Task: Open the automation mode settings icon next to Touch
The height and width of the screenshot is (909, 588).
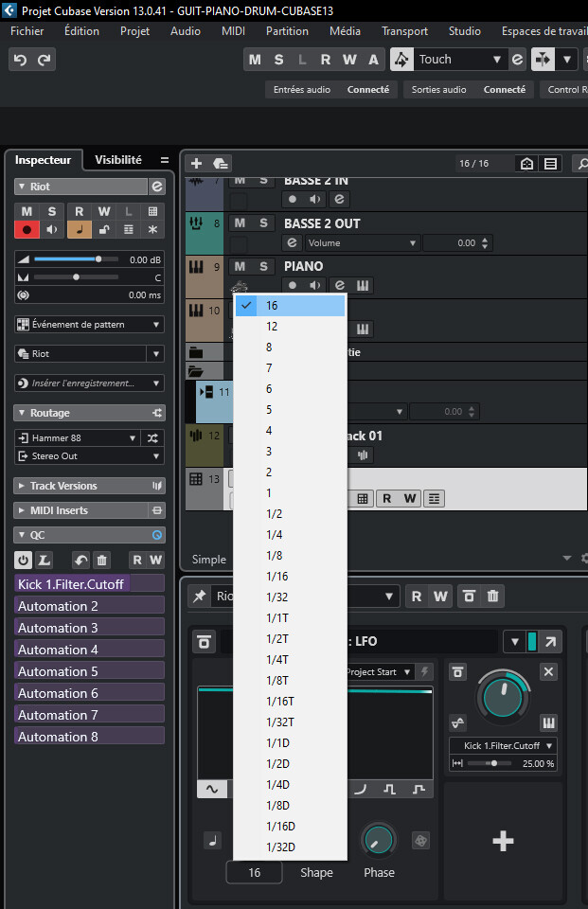Action: [517, 59]
